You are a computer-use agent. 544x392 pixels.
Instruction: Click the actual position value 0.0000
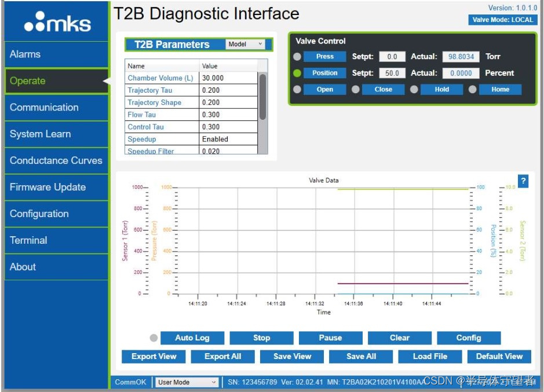coord(461,73)
